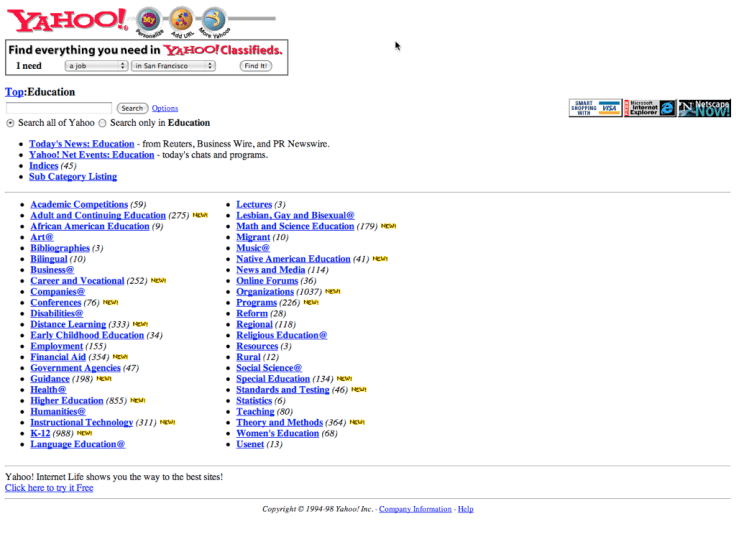Click the Netscape Now! banner
This screenshot has height=552, width=736.
(x=704, y=108)
